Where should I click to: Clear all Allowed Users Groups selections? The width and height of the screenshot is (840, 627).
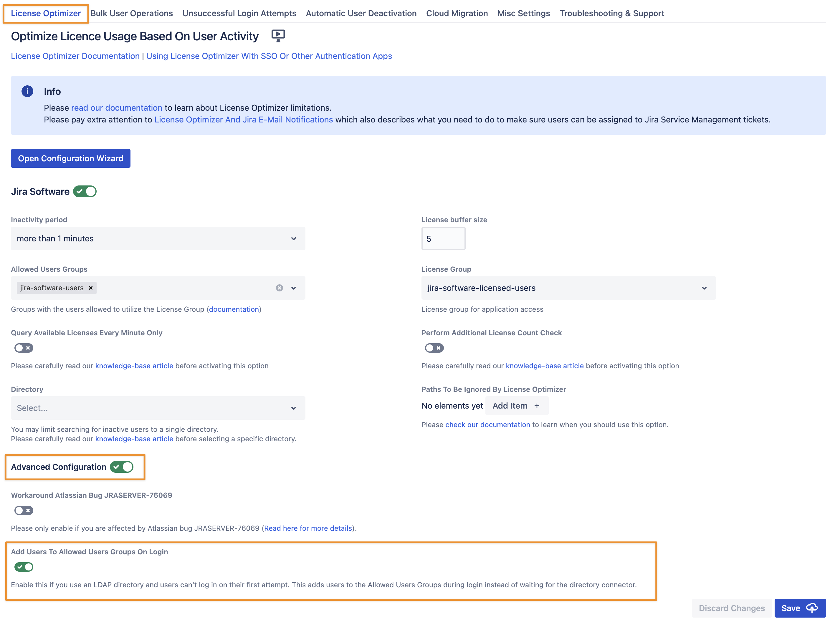(280, 288)
